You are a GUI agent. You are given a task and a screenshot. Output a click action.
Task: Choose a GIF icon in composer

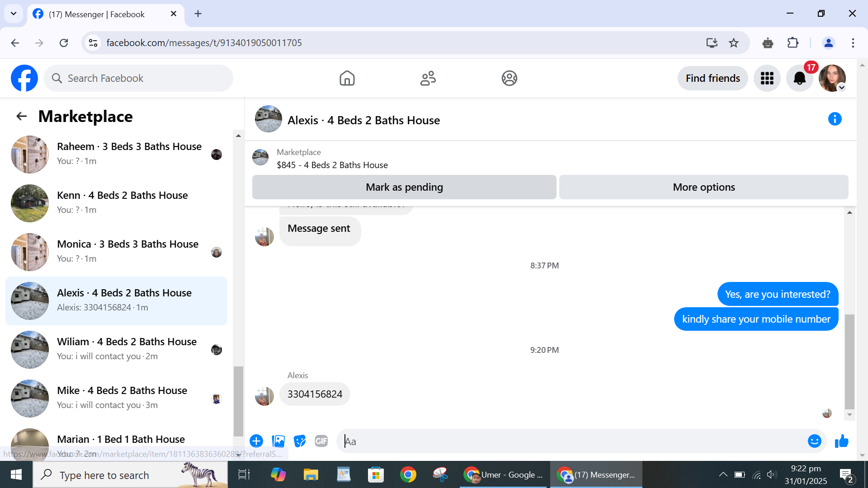321,441
